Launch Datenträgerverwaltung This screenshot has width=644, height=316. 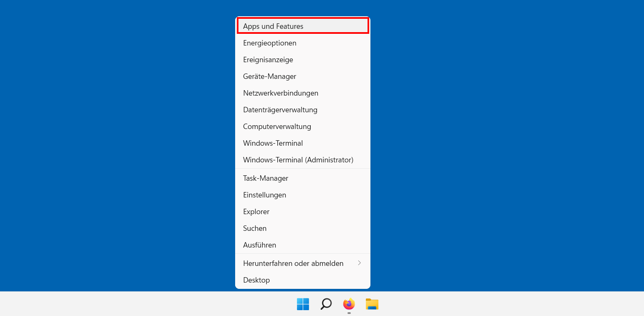(x=303, y=110)
